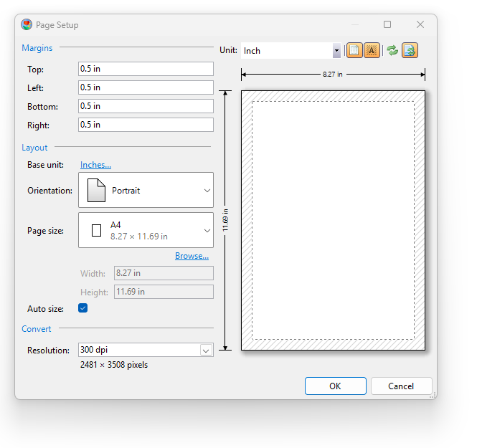Click the disabled Height field
The width and height of the screenshot is (477, 448).
164,292
